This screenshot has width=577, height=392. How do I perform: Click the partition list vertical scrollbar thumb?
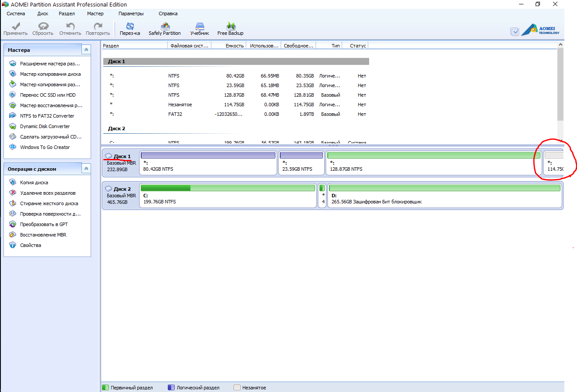click(560, 84)
